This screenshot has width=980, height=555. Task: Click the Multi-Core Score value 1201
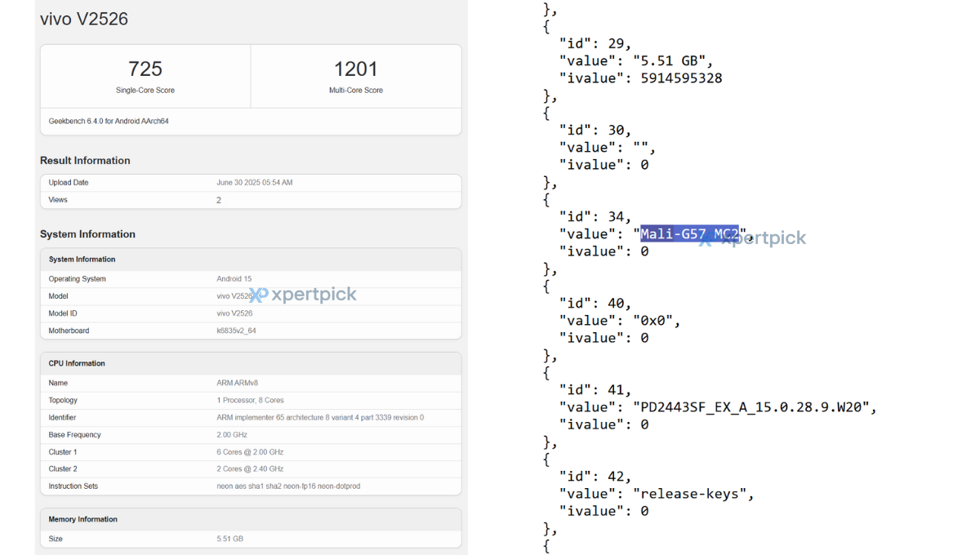(356, 69)
